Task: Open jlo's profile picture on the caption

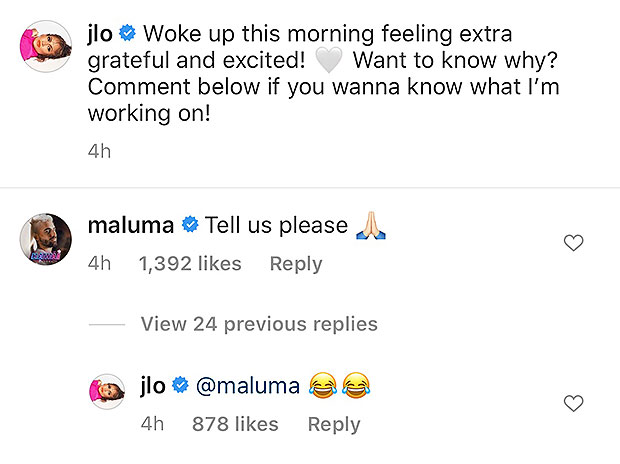Action: click(x=44, y=46)
